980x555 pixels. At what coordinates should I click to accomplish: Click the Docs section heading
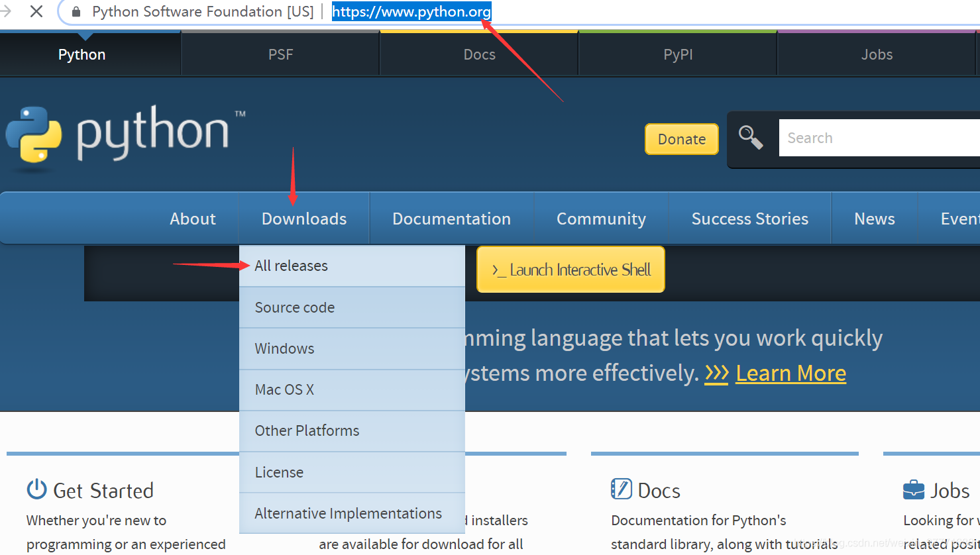pyautogui.click(x=659, y=491)
